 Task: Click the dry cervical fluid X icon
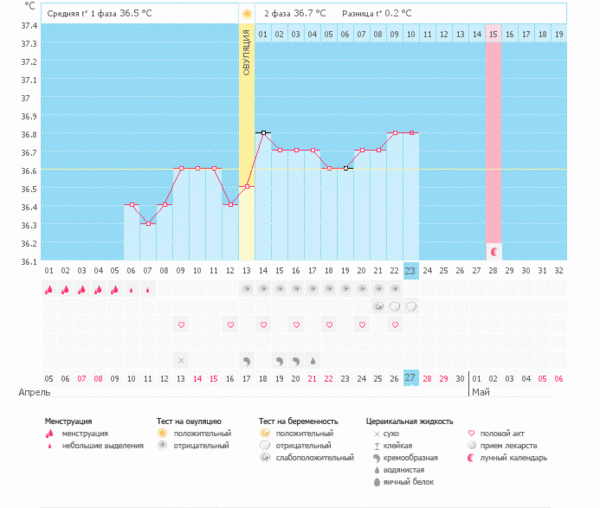[181, 360]
